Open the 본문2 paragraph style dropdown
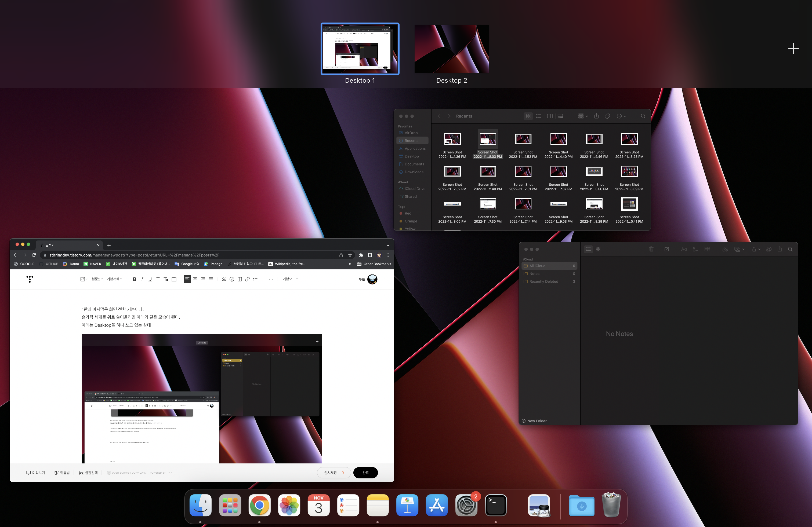The height and width of the screenshot is (527, 812). pos(97,279)
